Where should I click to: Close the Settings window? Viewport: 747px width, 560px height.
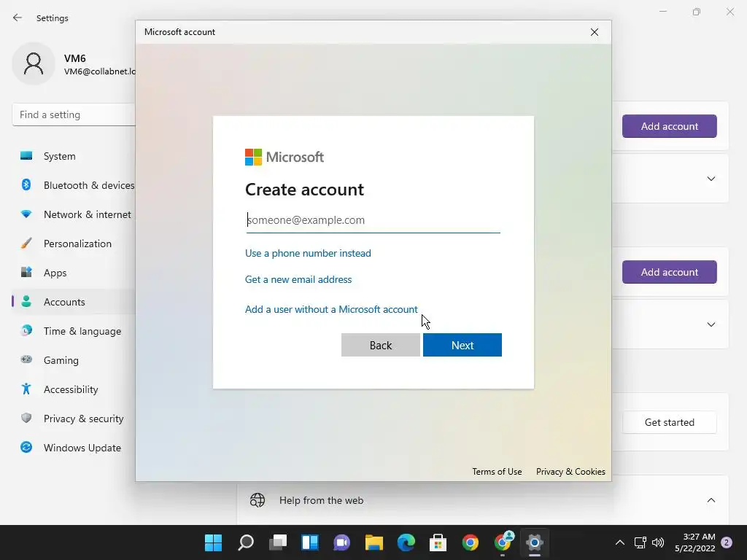tap(729, 12)
